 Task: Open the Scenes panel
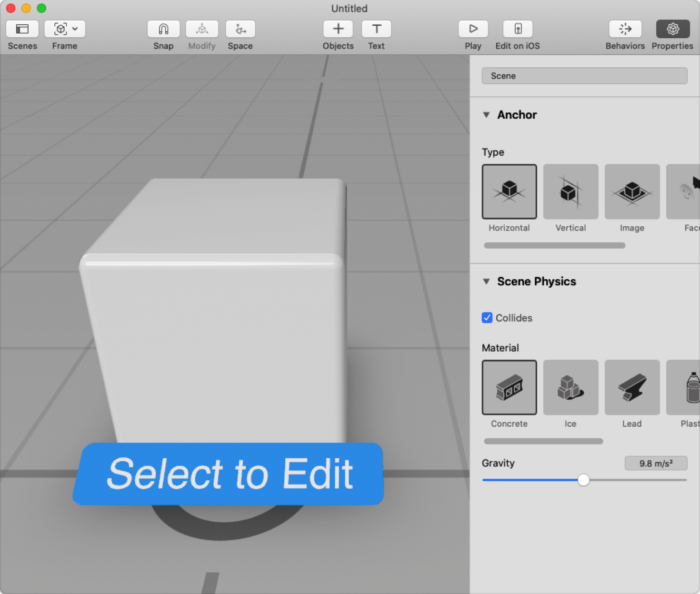[22, 29]
